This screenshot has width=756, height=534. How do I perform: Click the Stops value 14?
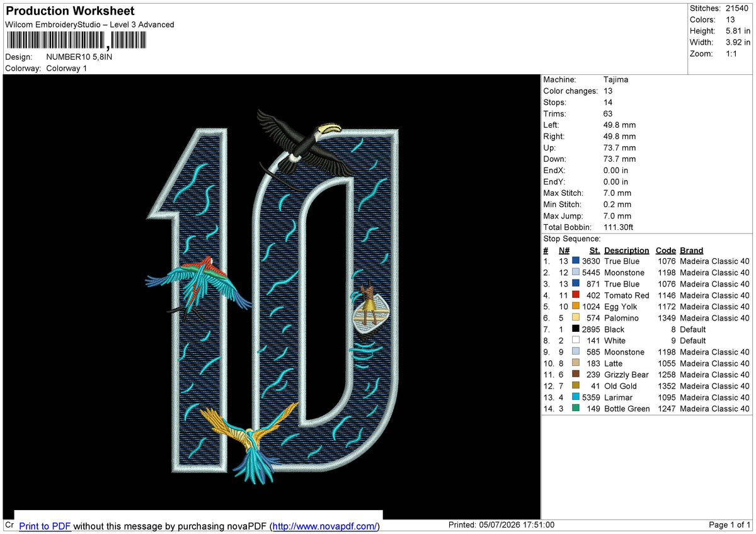608,102
